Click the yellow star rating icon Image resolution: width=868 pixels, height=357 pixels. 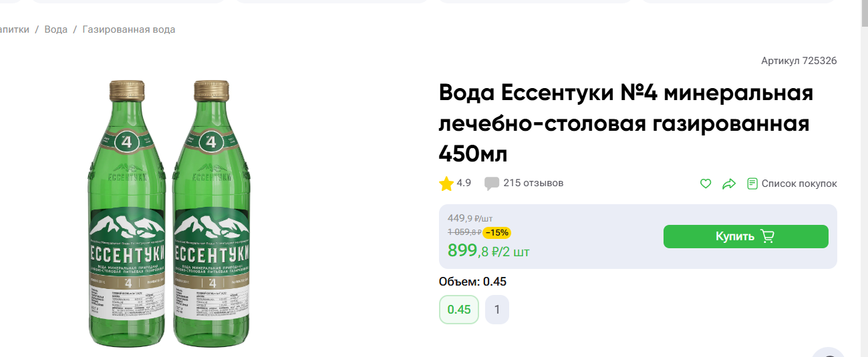(446, 184)
